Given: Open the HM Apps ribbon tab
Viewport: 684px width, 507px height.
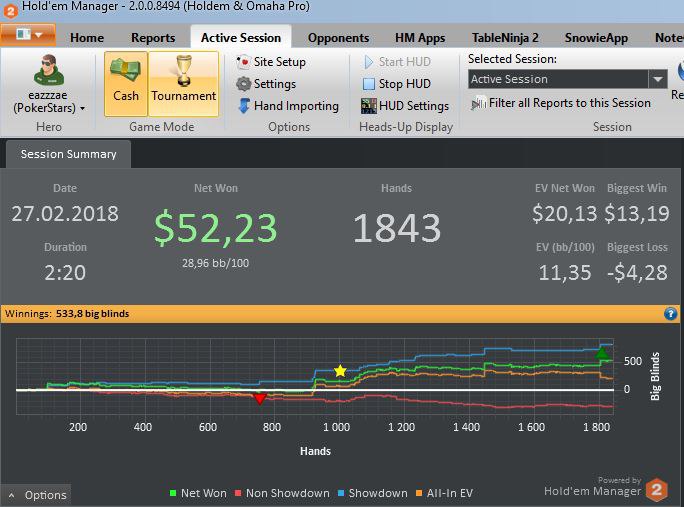Looking at the screenshot, I should (x=420, y=38).
